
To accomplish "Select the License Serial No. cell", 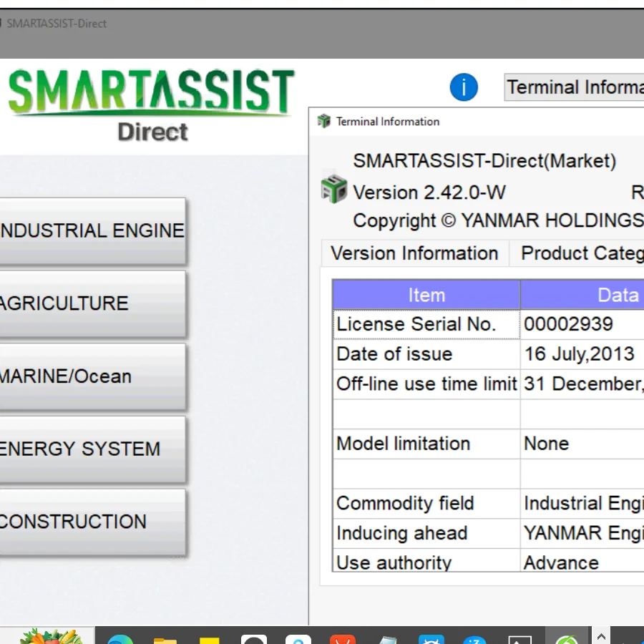I will pos(426,324).
